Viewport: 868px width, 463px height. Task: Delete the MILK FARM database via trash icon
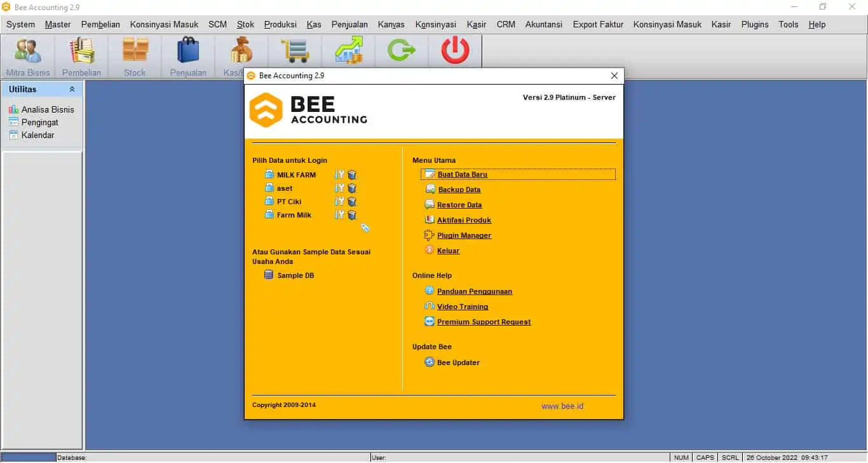pyautogui.click(x=352, y=175)
